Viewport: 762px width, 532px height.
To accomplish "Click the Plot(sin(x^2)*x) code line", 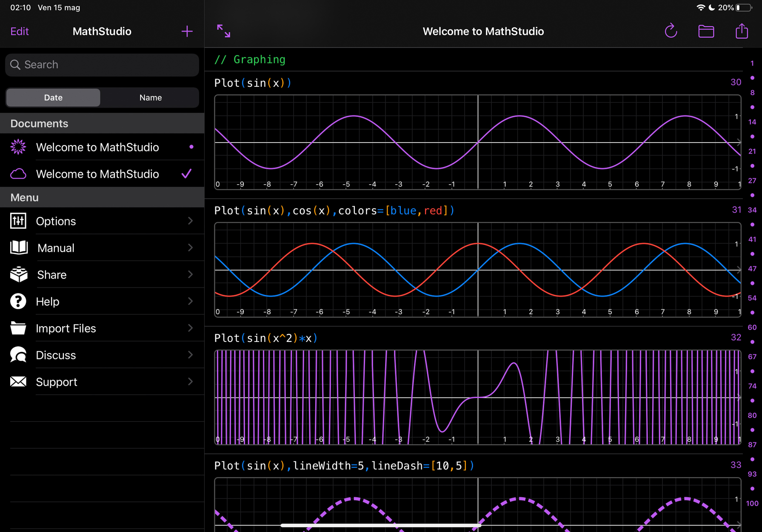I will point(266,338).
